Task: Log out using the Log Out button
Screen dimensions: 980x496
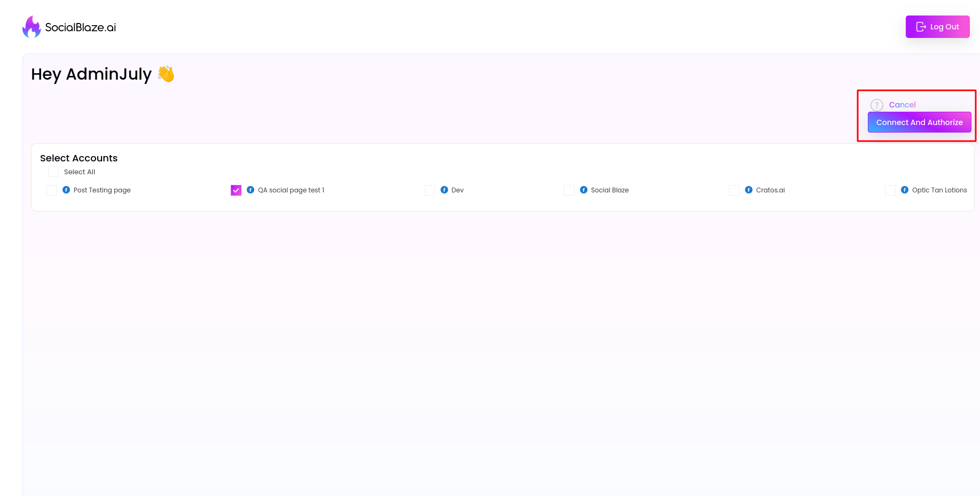Action: click(x=937, y=27)
